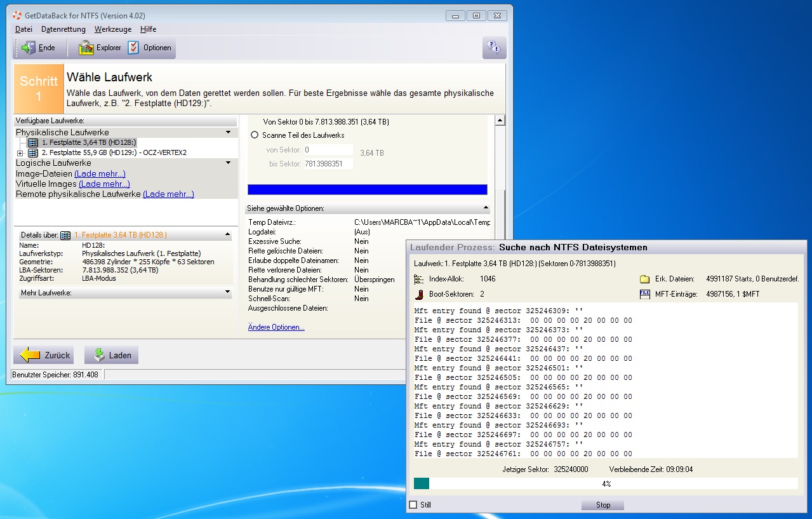Viewport: 812px width, 519px height.
Task: Click the drive icon beside Details über
Action: [65, 235]
